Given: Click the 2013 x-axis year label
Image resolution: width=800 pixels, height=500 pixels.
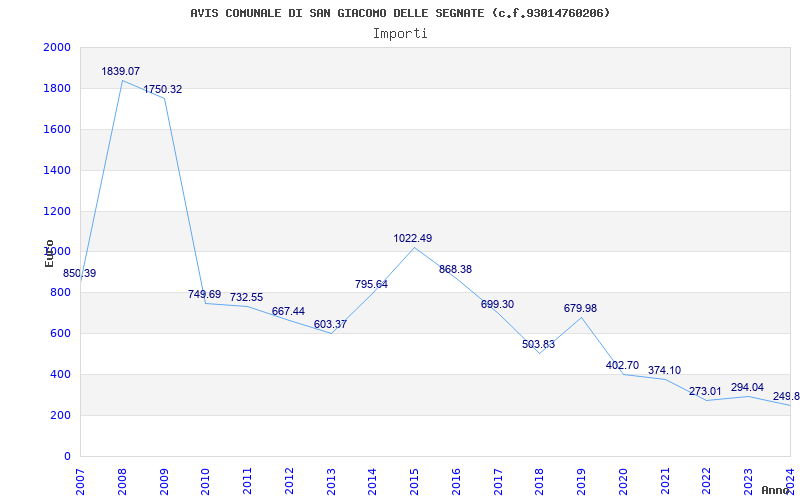Looking at the screenshot, I should point(331,481).
